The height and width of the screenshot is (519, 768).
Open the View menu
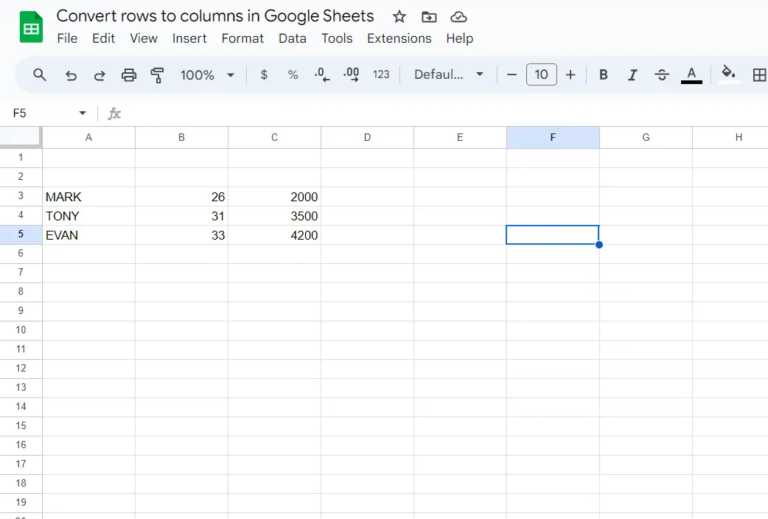pyautogui.click(x=144, y=38)
